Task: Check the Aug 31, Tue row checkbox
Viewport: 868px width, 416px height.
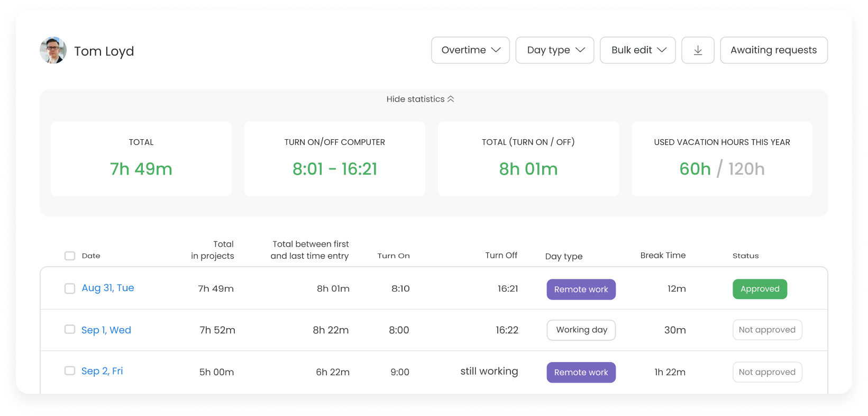Action: pos(70,288)
